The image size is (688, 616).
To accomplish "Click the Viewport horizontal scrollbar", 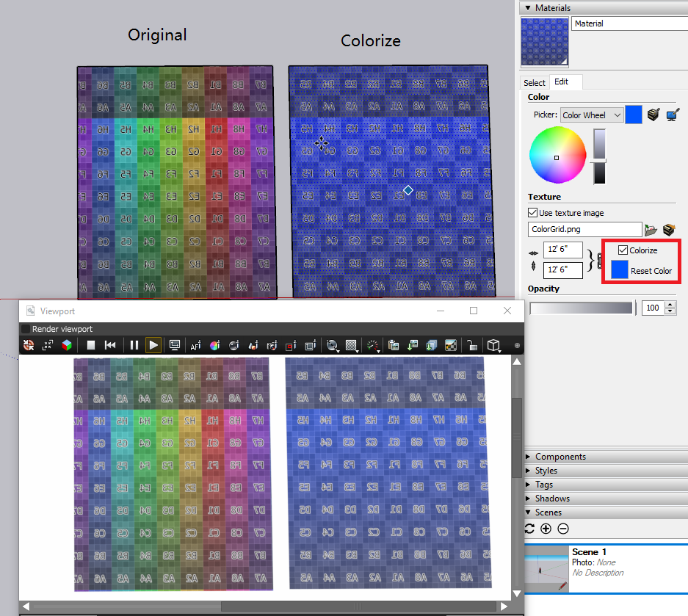I will click(x=358, y=606).
